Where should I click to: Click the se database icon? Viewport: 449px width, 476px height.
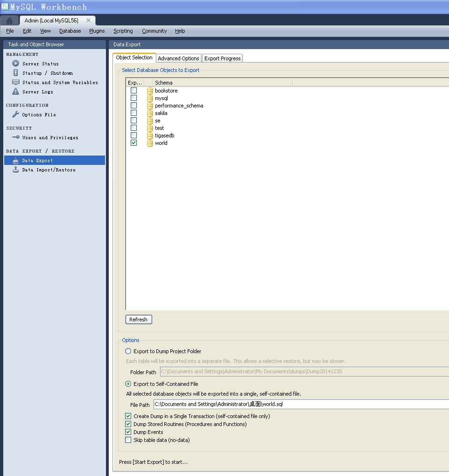(x=149, y=121)
